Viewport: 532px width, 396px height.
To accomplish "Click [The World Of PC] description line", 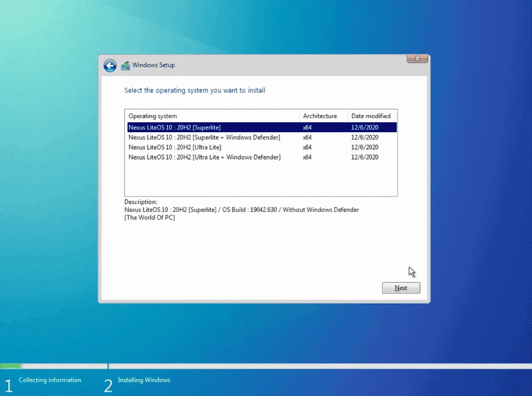I will pyautogui.click(x=150, y=218).
